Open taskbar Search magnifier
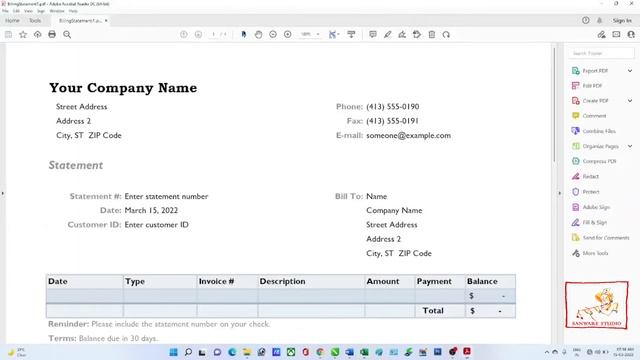This screenshot has width=640, height=360. (x=188, y=352)
